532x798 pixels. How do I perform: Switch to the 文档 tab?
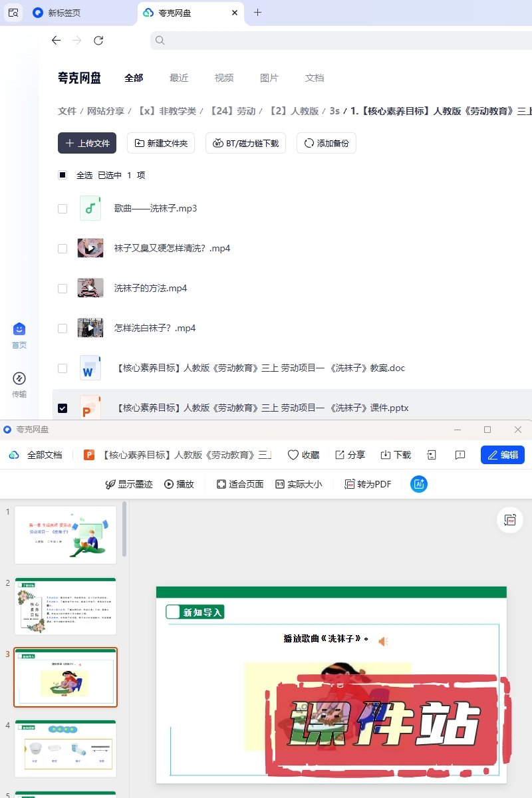coord(315,78)
